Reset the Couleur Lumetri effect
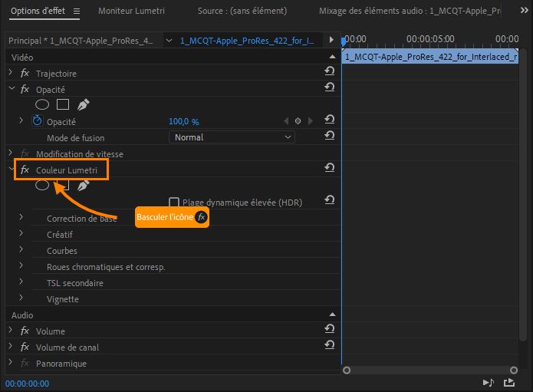533x392 pixels. (329, 167)
